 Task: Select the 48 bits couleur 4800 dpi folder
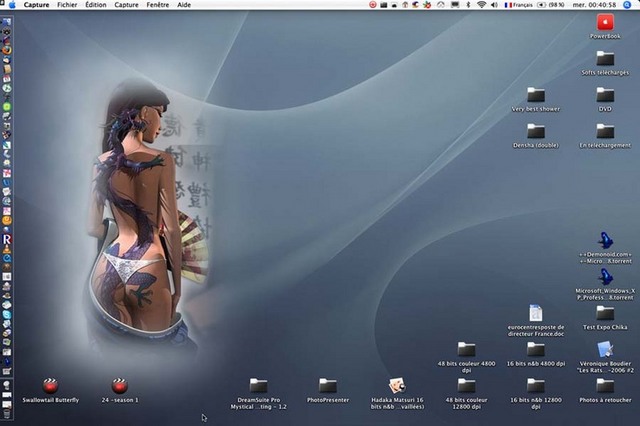(x=466, y=357)
